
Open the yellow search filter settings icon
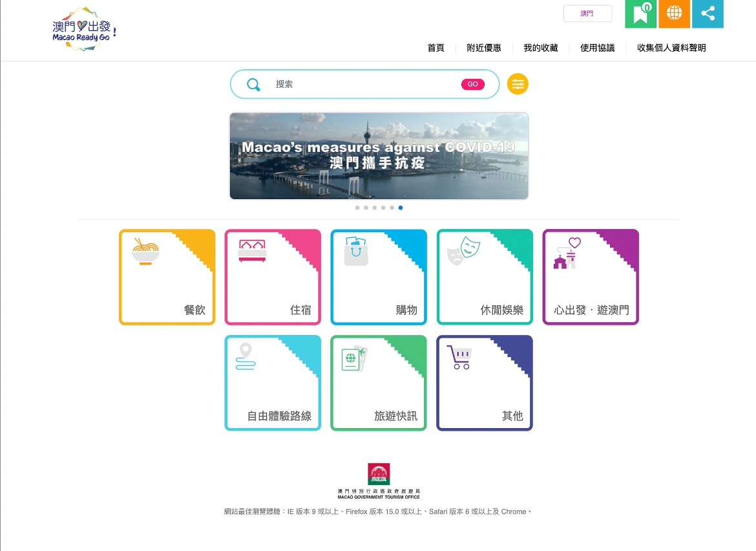tap(518, 84)
